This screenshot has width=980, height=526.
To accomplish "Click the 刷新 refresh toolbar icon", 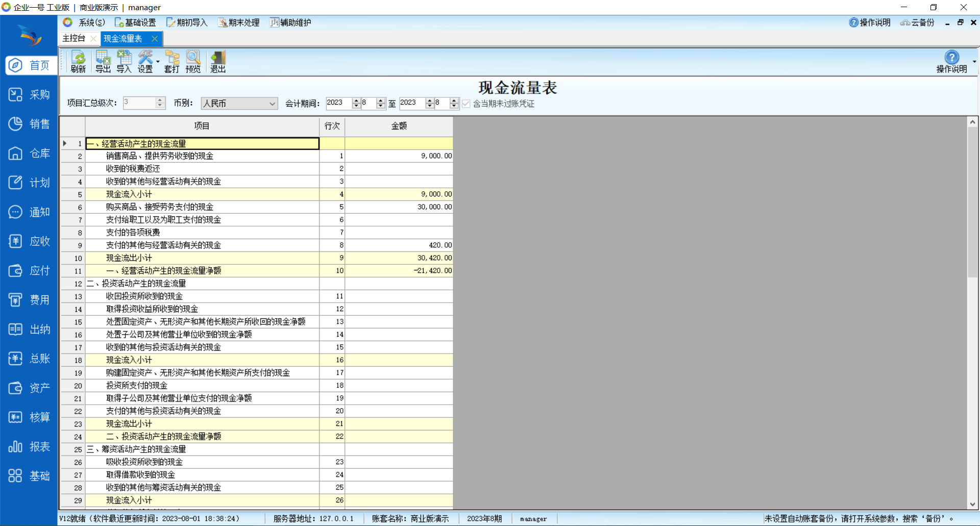I will click(78, 62).
